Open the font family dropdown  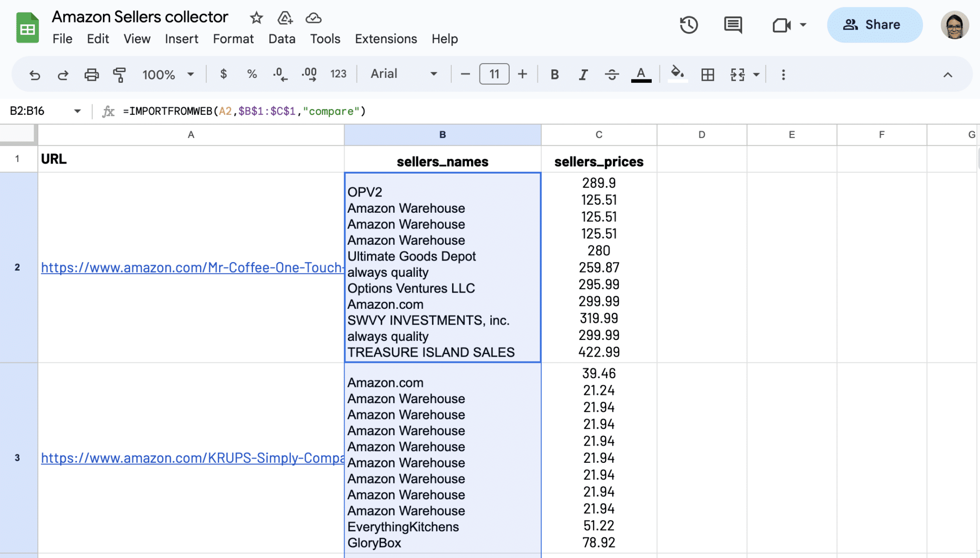pyautogui.click(x=402, y=74)
